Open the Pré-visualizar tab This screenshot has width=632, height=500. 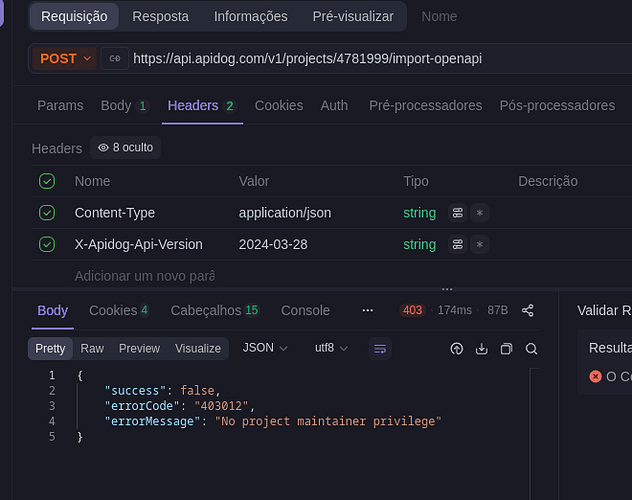click(x=353, y=17)
